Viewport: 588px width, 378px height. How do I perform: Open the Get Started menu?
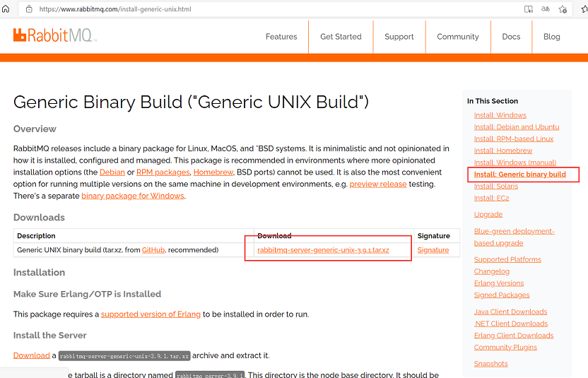(341, 37)
